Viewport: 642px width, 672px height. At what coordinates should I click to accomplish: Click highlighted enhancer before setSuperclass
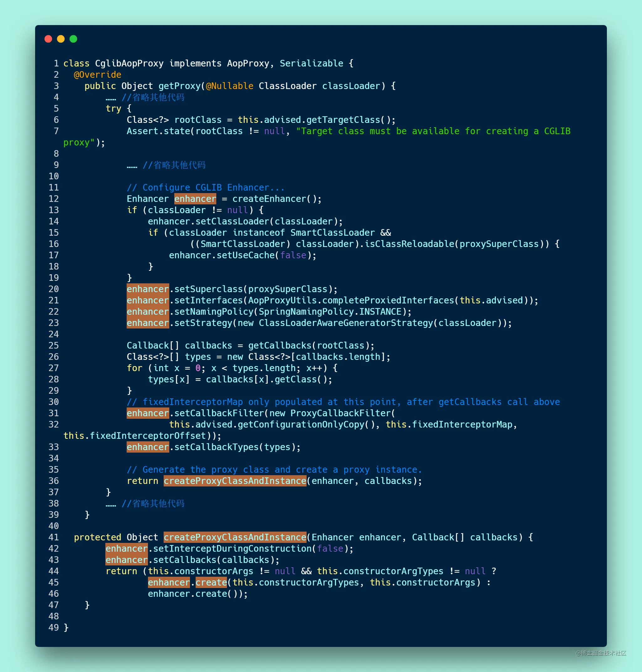(148, 289)
